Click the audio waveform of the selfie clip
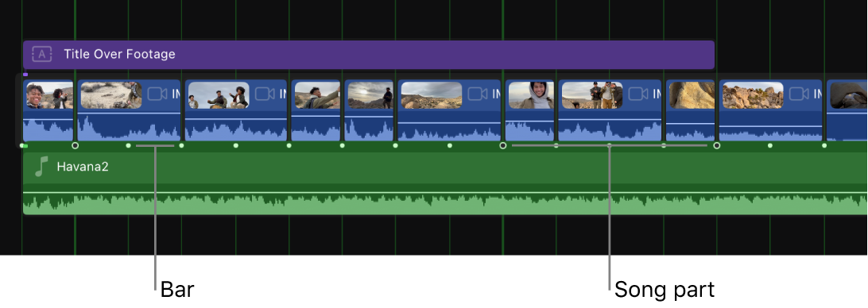868x308 pixels. click(48, 130)
